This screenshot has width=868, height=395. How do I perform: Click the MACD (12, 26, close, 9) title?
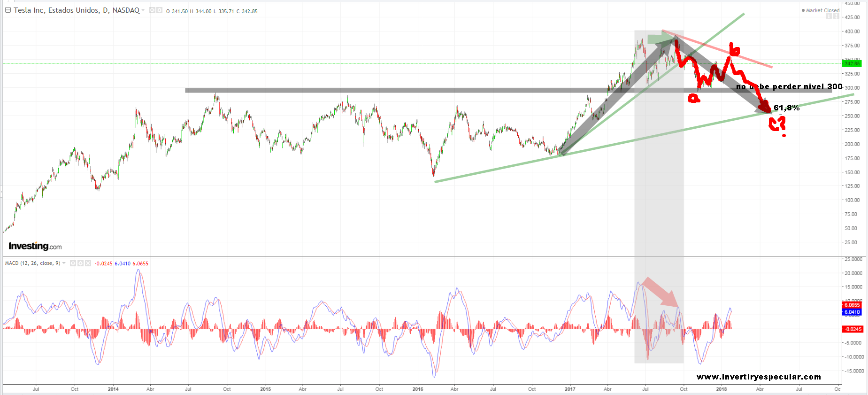pos(32,263)
